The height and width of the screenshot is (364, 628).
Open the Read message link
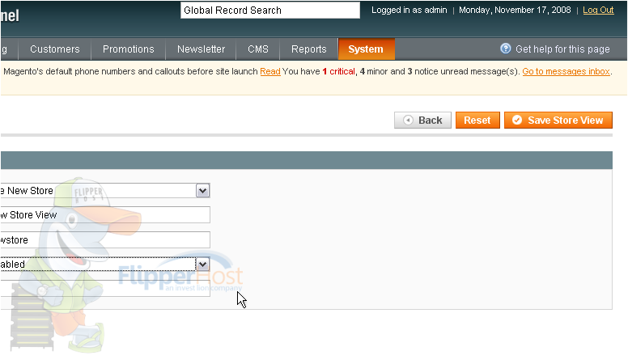click(x=270, y=71)
